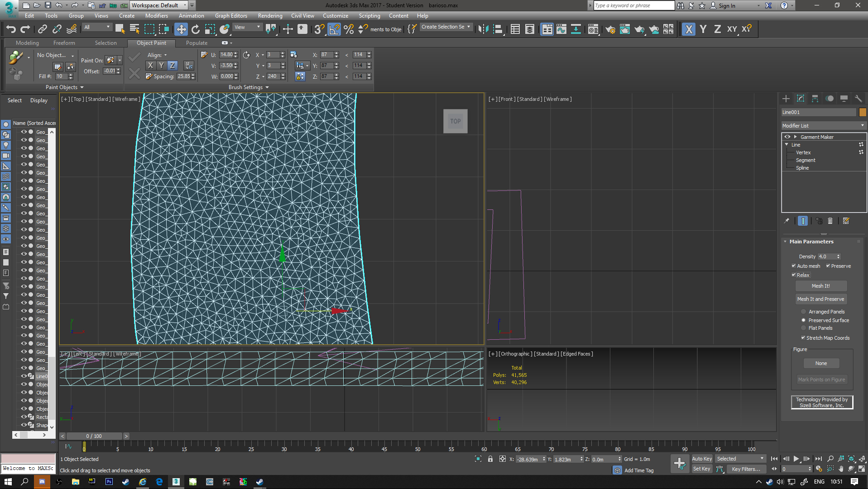Toggle Stretch Map Coords checkbox
The height and width of the screenshot is (489, 868).
click(803, 338)
